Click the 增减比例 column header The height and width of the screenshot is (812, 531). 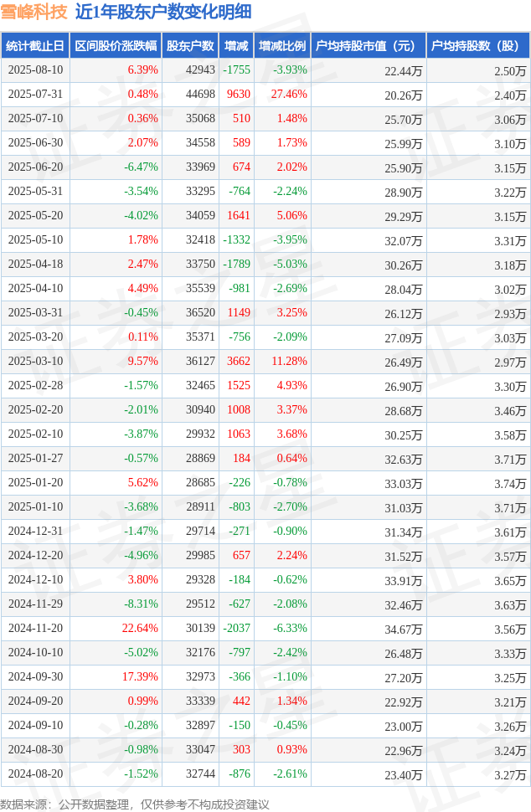[x=281, y=45]
